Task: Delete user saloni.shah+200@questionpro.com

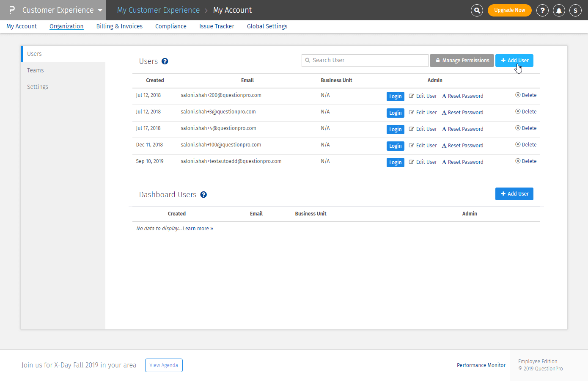Action: click(x=526, y=95)
